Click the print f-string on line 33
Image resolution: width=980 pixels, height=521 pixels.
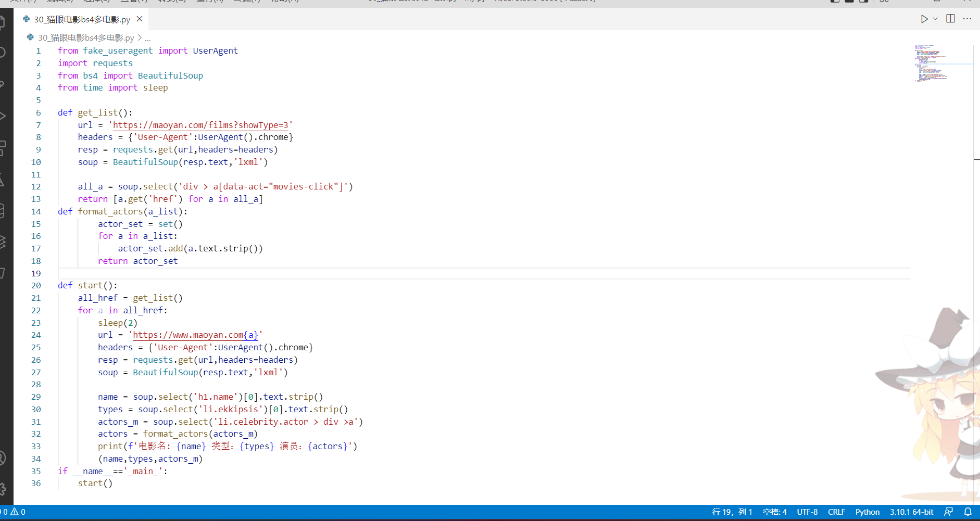228,446
